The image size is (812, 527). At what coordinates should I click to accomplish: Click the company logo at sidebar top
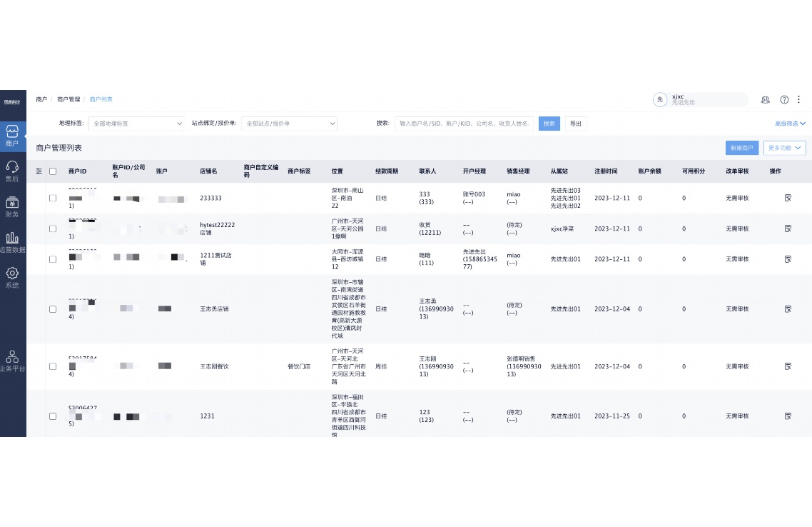coord(12,102)
